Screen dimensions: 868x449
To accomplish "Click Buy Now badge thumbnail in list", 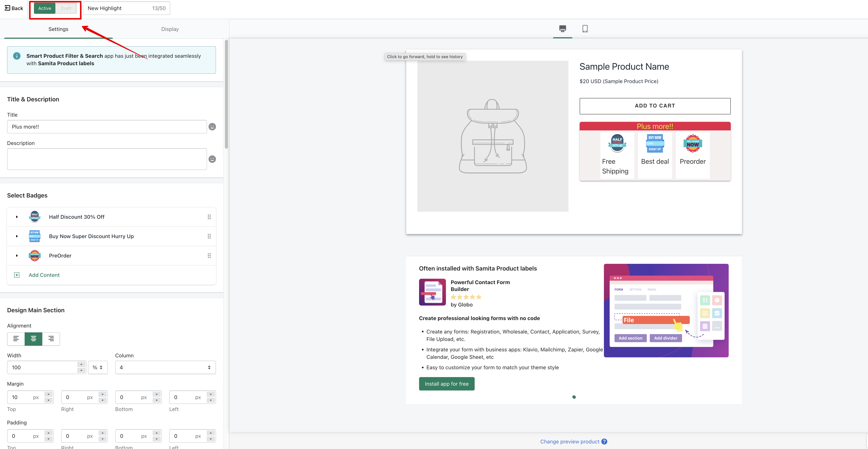I will tap(35, 236).
